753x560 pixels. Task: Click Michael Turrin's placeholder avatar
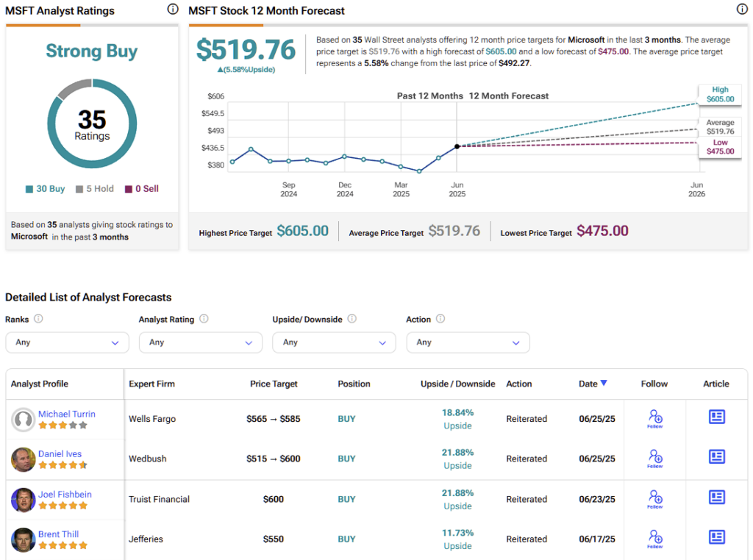pyautogui.click(x=23, y=420)
